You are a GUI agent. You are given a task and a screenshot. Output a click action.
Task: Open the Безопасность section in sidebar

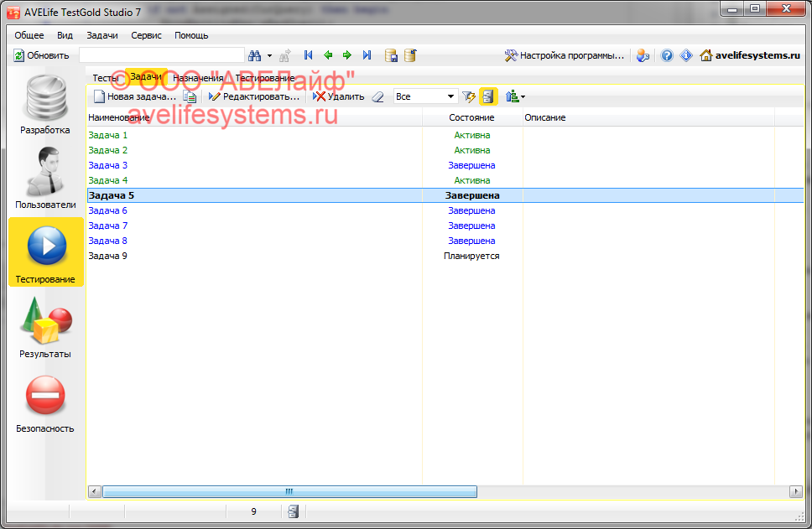point(45,402)
